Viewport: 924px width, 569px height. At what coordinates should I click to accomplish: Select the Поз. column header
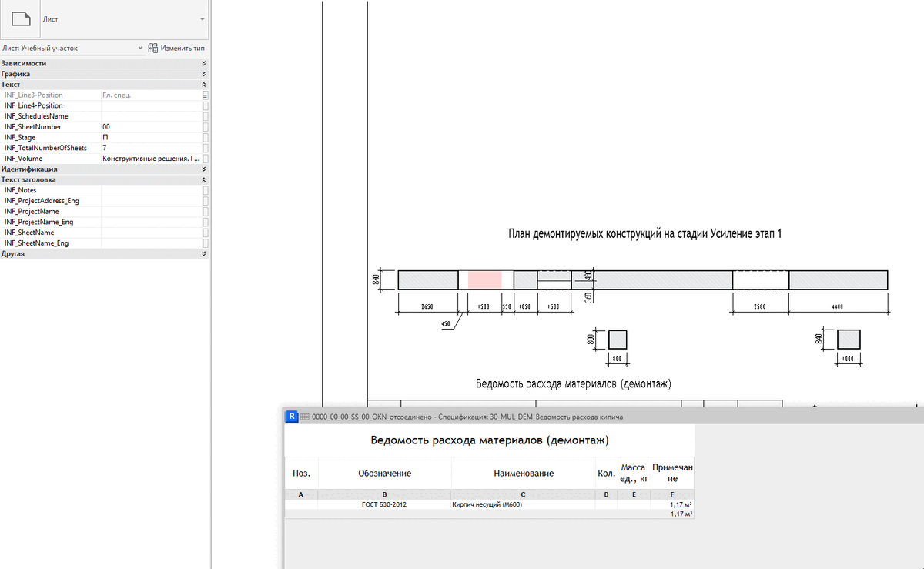tap(301, 474)
